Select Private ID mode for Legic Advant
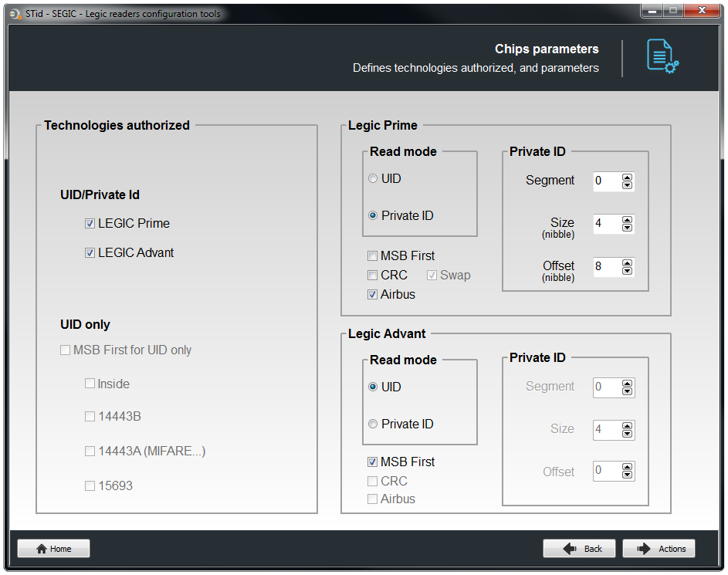 pyautogui.click(x=373, y=424)
